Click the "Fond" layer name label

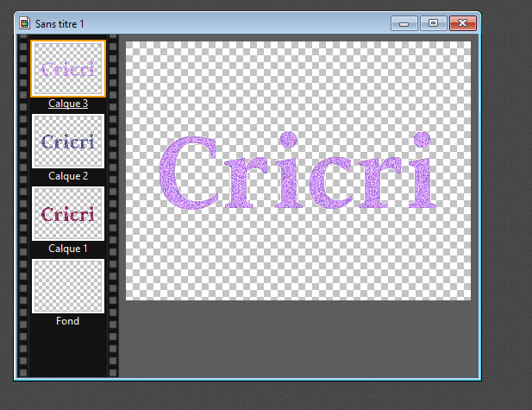(x=68, y=321)
